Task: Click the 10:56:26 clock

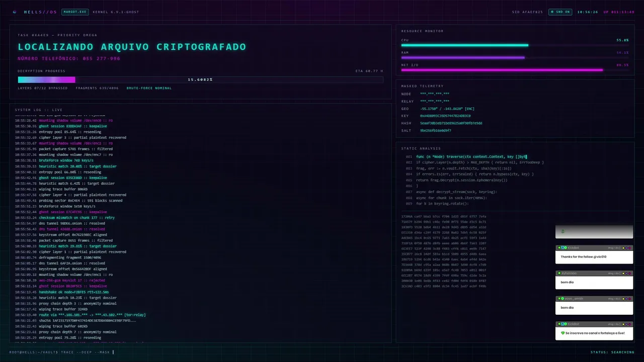Action: pyautogui.click(x=588, y=12)
